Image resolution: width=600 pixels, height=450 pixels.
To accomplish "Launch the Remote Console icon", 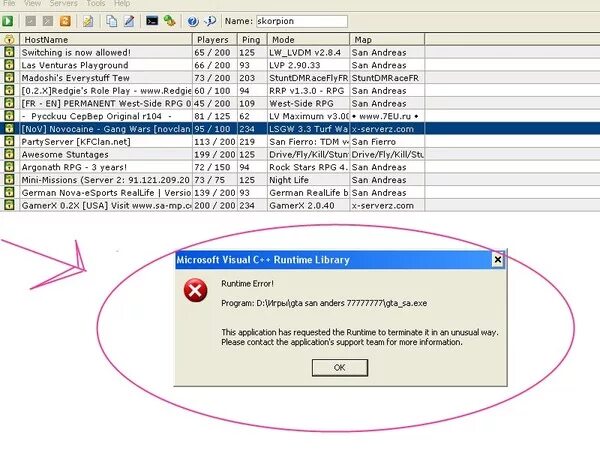I will click(x=152, y=21).
